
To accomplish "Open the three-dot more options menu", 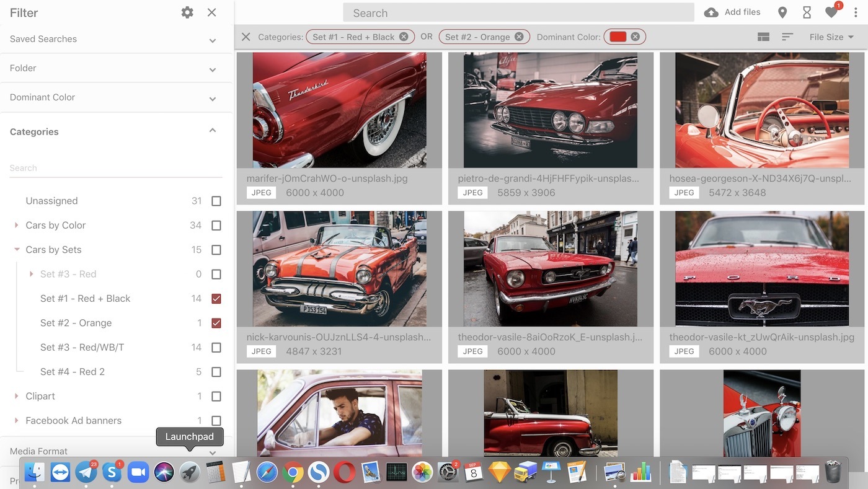I will [856, 12].
